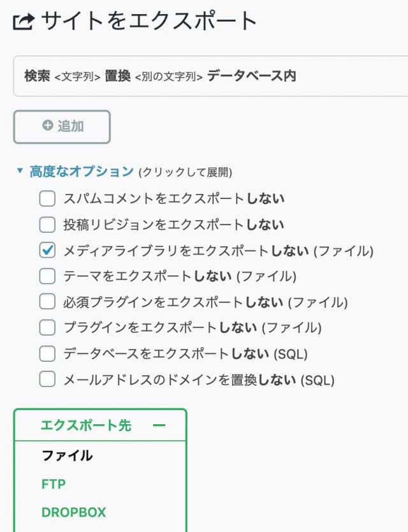Click the plus icon in 追加 button
The width and height of the screenshot is (408, 532).
[x=48, y=126]
